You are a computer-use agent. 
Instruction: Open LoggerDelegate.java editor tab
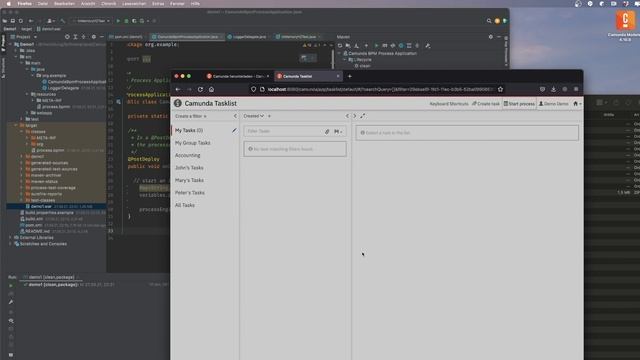click(249, 37)
